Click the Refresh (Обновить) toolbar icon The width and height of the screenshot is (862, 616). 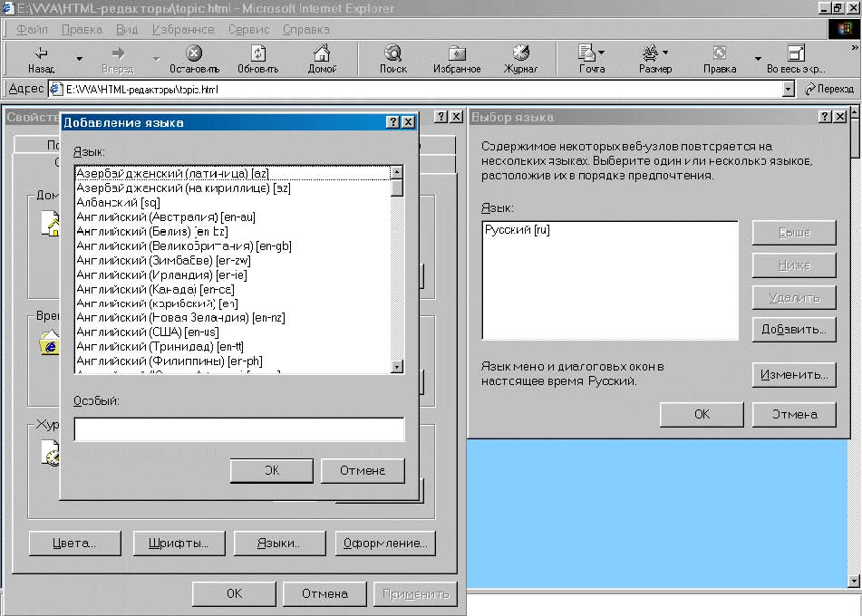(257, 53)
